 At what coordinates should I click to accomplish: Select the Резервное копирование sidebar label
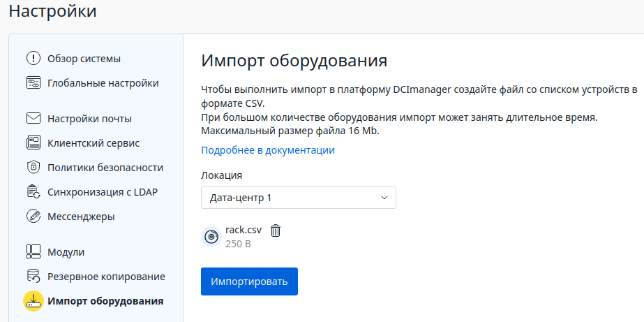pos(106,276)
